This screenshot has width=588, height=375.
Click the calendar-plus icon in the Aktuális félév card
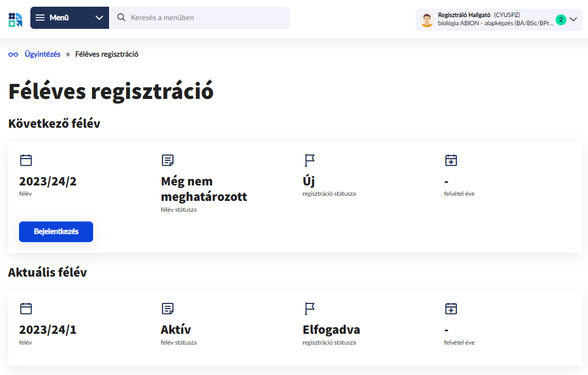(451, 309)
